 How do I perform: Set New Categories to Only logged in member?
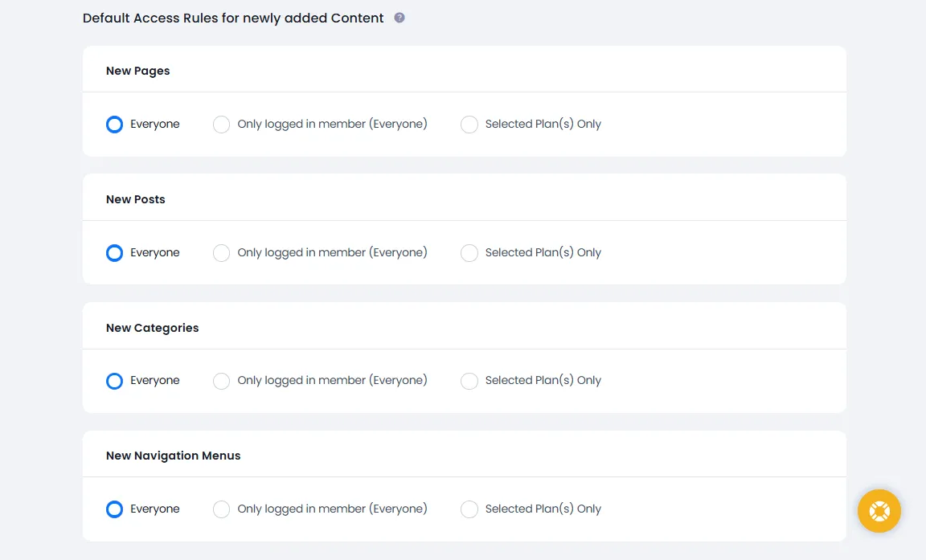pos(221,381)
